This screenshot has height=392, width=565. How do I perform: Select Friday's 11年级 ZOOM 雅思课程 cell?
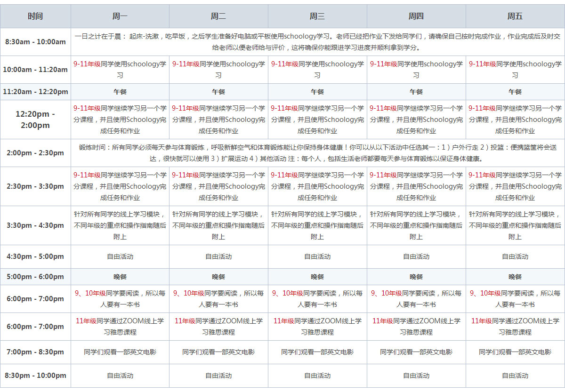point(515,327)
